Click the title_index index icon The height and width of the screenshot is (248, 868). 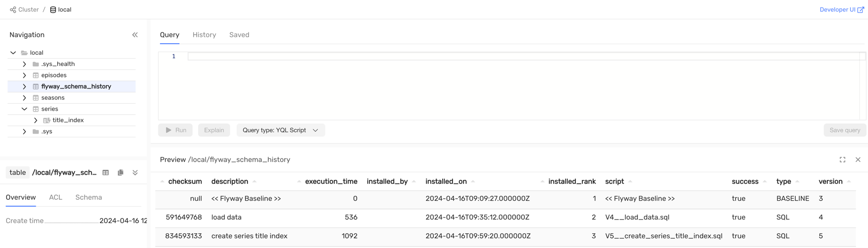click(x=47, y=120)
